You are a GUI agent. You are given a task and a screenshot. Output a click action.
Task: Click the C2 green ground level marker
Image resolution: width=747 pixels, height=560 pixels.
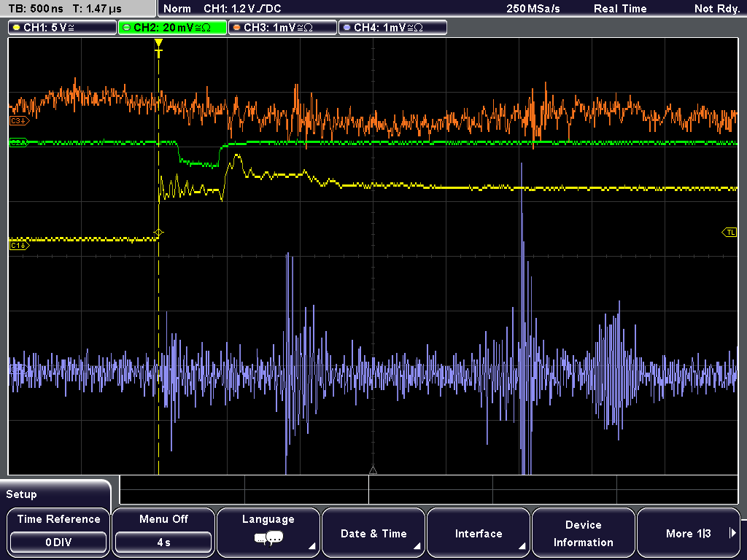tap(19, 142)
